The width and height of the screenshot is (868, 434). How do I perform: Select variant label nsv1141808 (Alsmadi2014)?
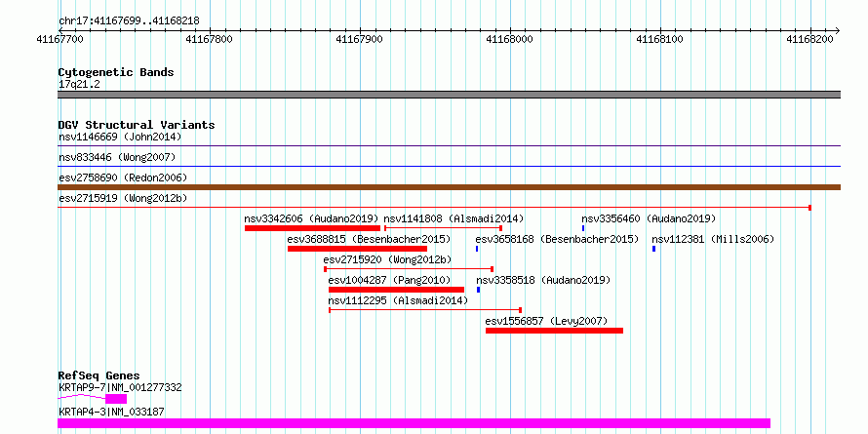click(x=454, y=218)
